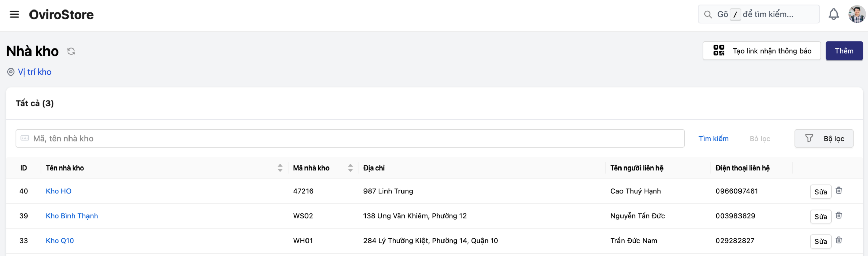
Task: Open the hamburger navigation menu
Action: click(14, 14)
